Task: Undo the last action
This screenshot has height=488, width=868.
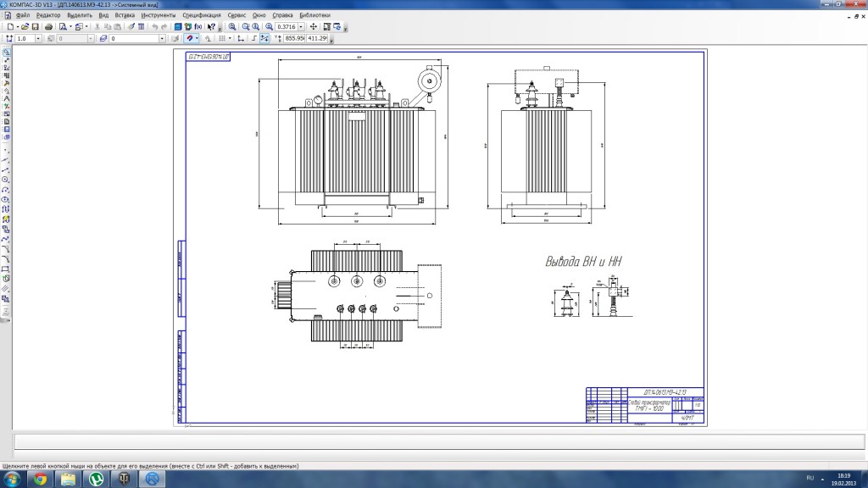Action: [155, 26]
